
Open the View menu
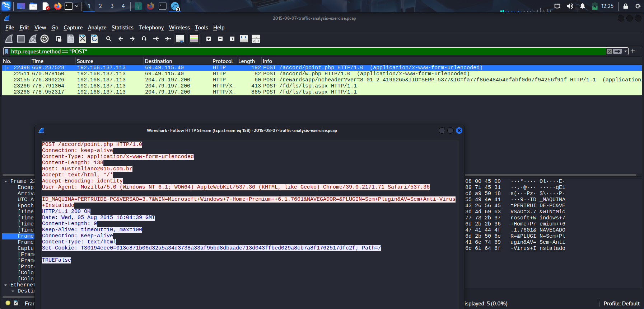click(40, 28)
